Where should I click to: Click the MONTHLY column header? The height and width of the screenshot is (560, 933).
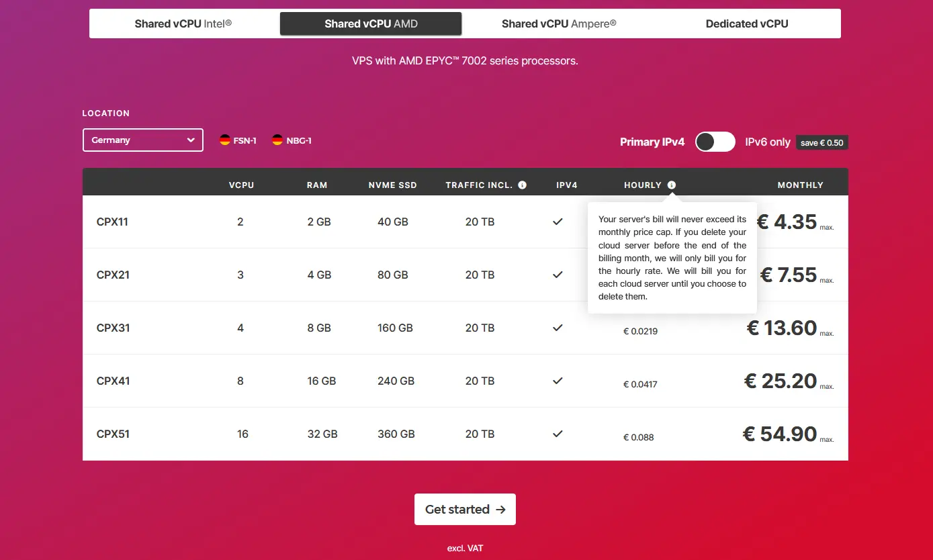pos(801,185)
